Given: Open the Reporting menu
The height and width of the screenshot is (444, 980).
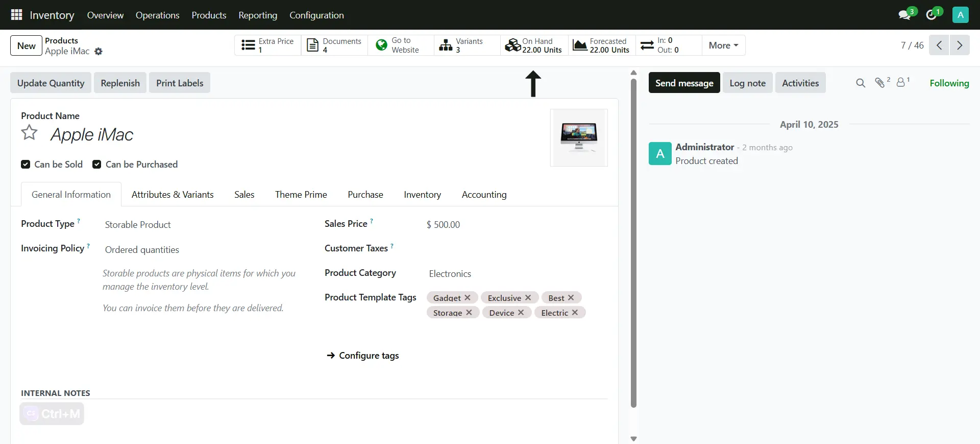Looking at the screenshot, I should tap(258, 15).
